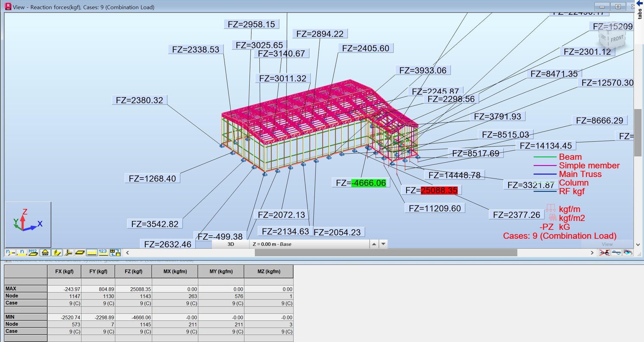The image size is (644, 342).
Task: Click Cases: 9 (Combination Load) legend text
Action: 560,236
